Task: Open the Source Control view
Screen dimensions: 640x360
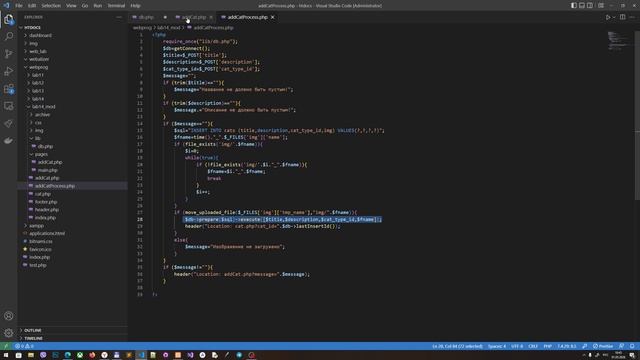Action: coord(9,54)
